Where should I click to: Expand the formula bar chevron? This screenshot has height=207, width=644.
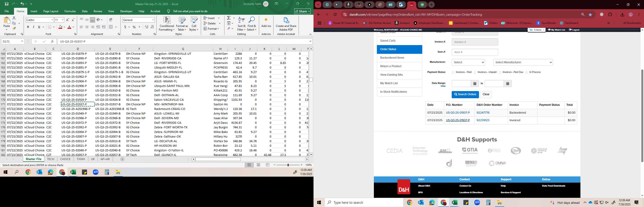click(x=310, y=41)
